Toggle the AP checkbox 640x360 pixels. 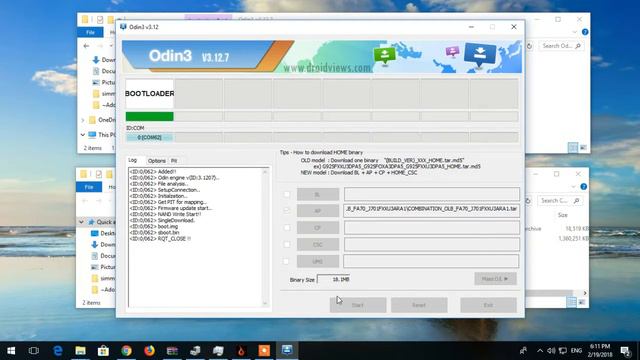[x=287, y=211]
